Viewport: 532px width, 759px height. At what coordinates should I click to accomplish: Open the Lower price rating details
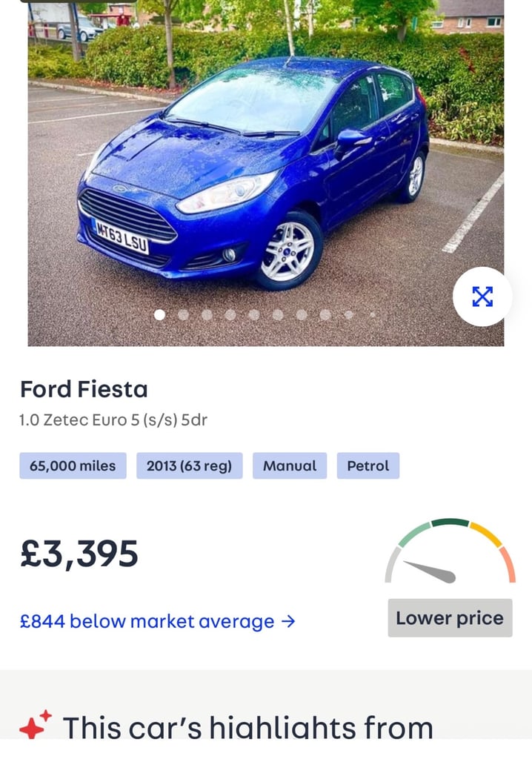click(x=449, y=617)
